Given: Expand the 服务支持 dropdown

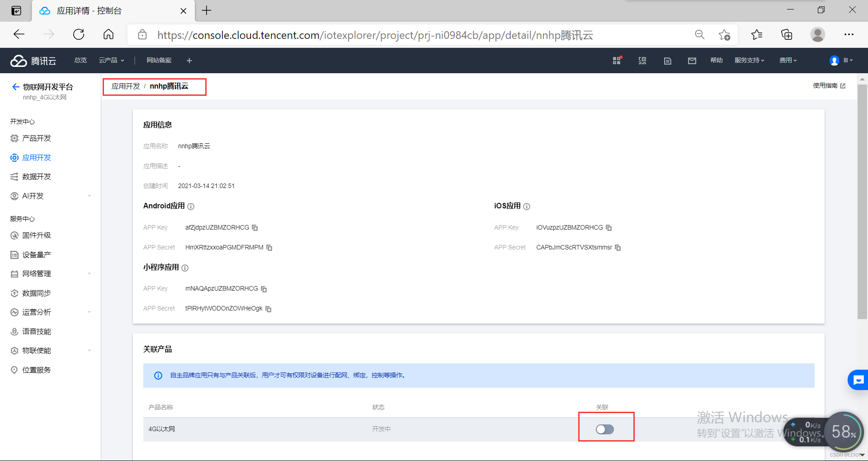Looking at the screenshot, I should 749,61.
